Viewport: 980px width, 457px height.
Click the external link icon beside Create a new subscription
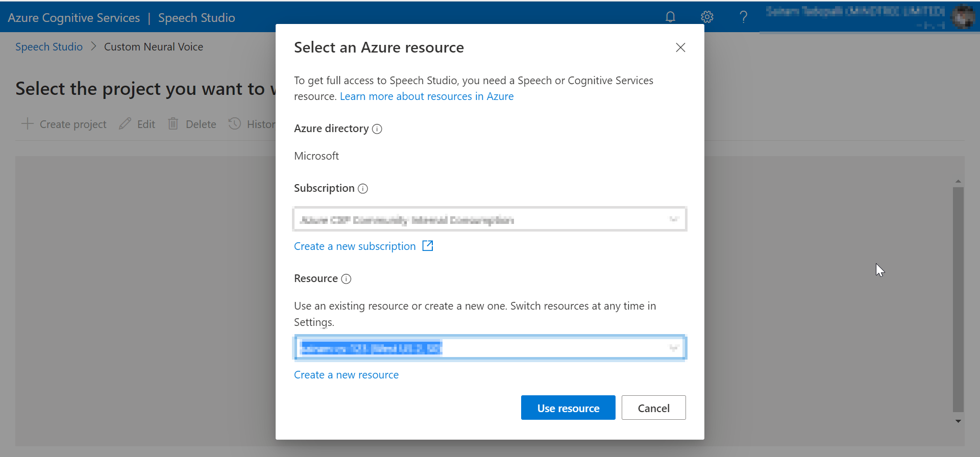click(428, 246)
